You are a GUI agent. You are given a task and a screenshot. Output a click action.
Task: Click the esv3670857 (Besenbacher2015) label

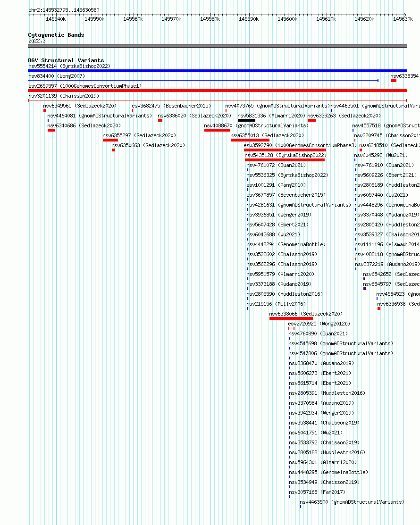(x=286, y=195)
